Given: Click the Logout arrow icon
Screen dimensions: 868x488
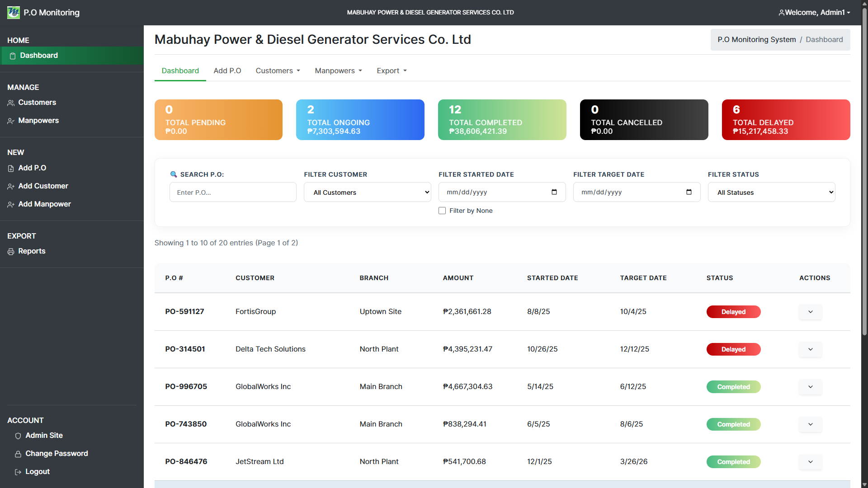Looking at the screenshot, I should tap(18, 472).
